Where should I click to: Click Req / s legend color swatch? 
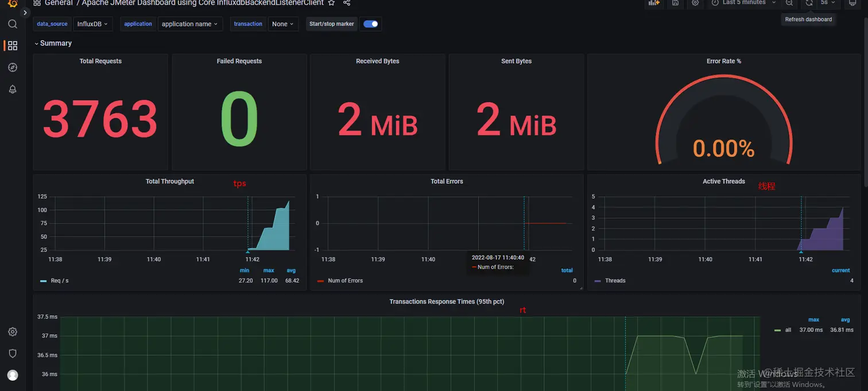[43, 281]
